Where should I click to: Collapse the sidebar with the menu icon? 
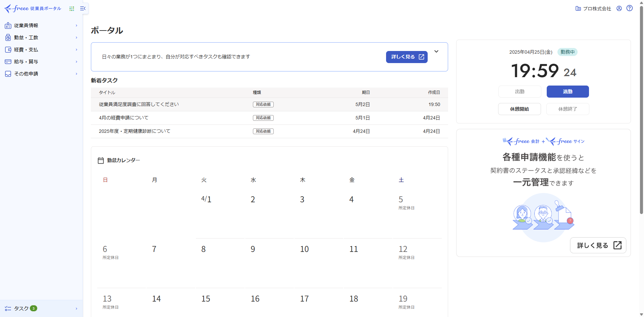click(x=83, y=8)
